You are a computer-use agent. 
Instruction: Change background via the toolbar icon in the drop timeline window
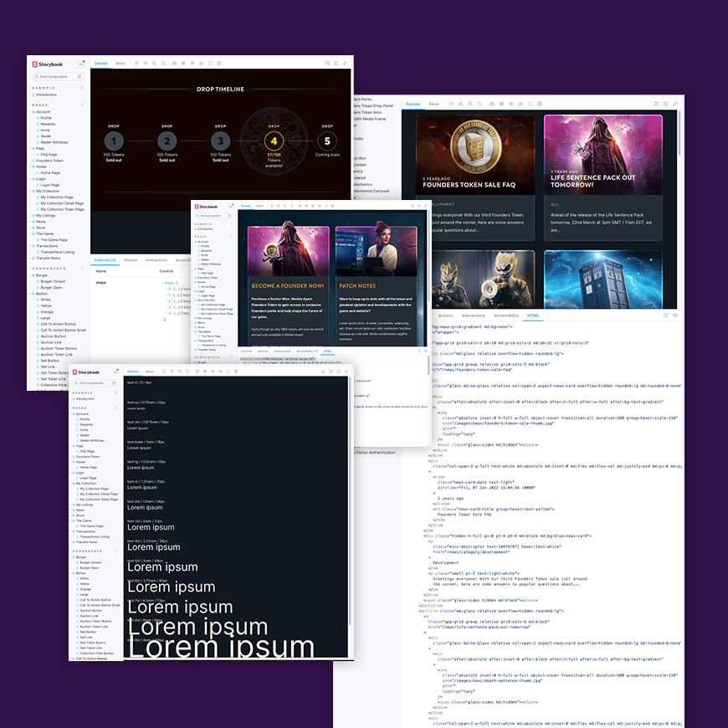[174, 63]
